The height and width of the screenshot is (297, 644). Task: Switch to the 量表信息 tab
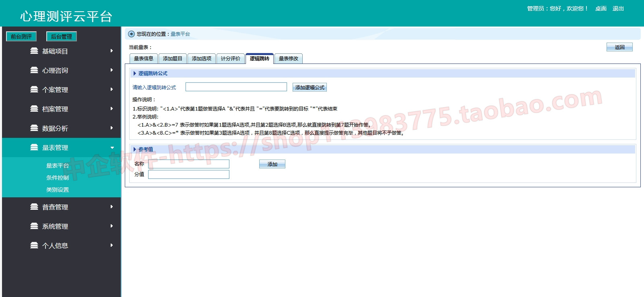coord(144,59)
